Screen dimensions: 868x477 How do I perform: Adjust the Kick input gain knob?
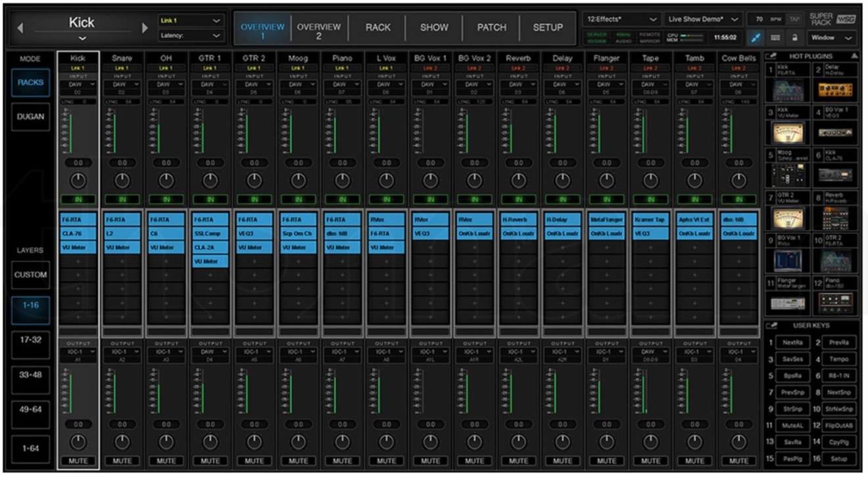(78, 179)
